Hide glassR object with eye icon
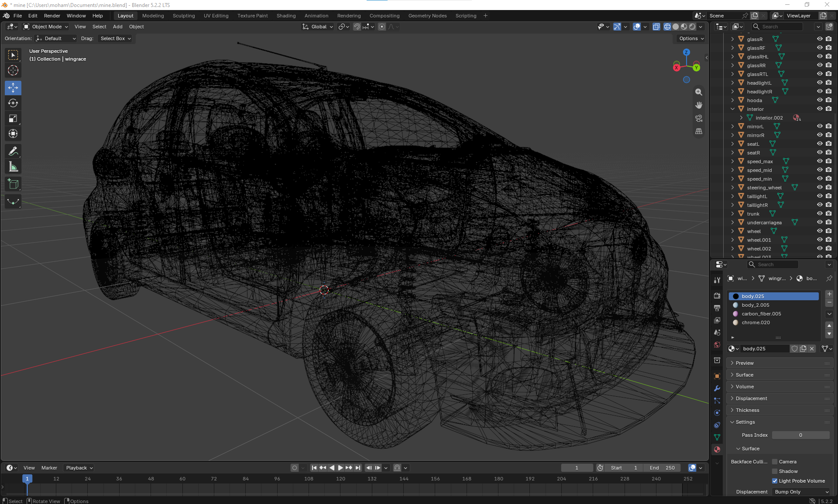This screenshot has height=504, width=838. [820, 39]
